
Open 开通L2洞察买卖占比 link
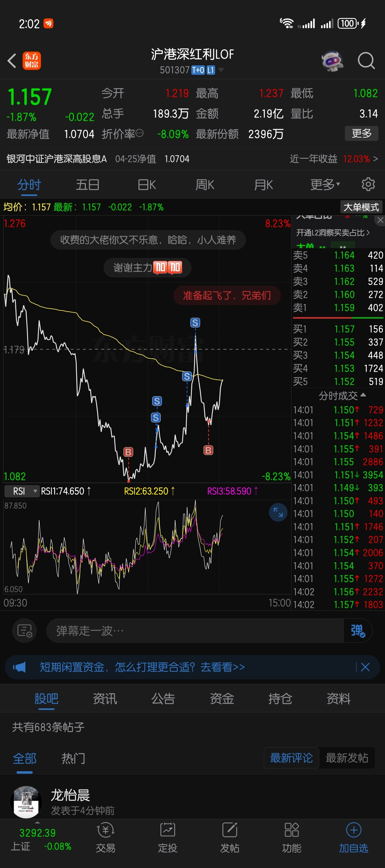coord(333,233)
